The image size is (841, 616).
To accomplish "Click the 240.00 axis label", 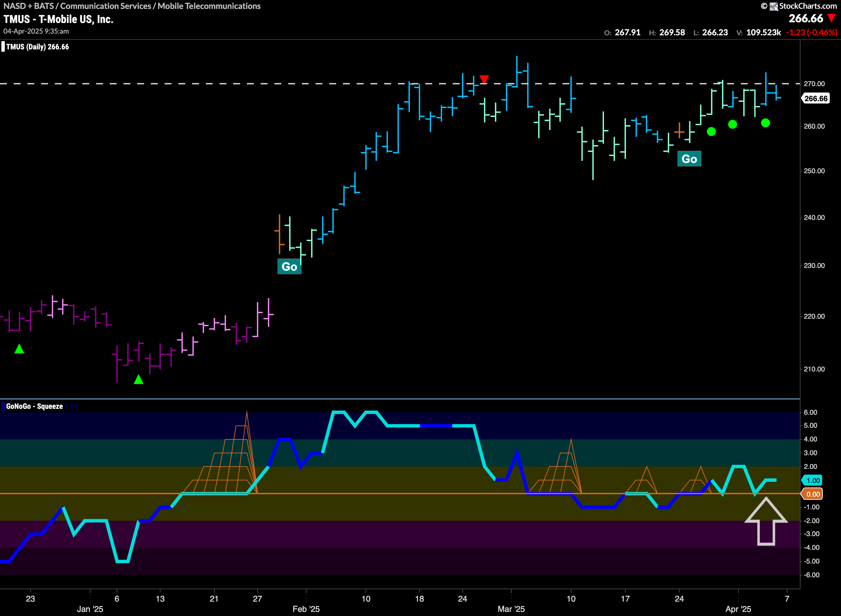I will click(814, 218).
